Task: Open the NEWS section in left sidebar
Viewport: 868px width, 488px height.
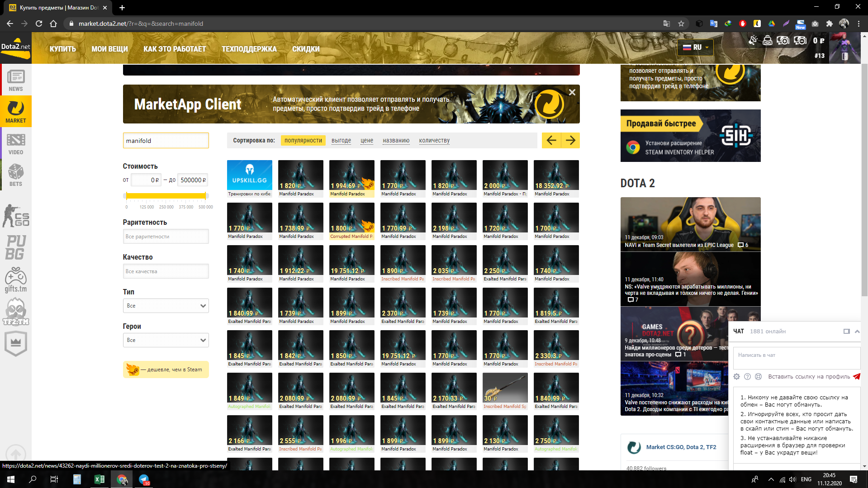Action: pyautogui.click(x=15, y=80)
